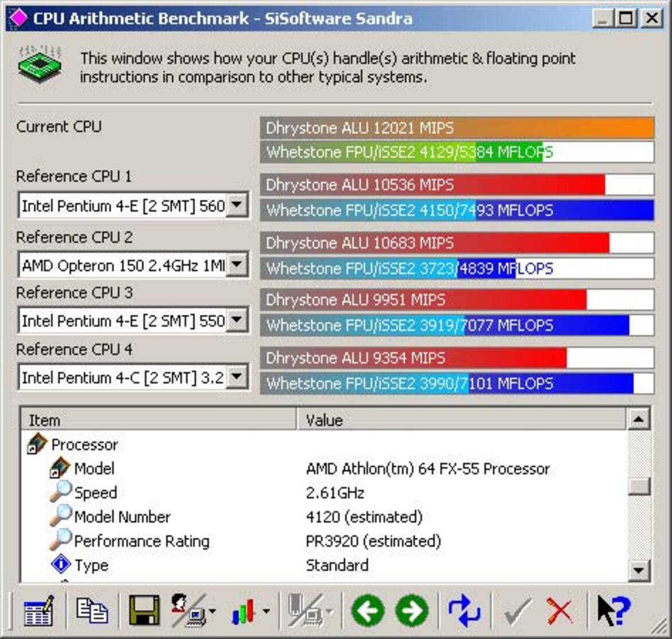Open Reference CPU 2 dropdown arrow
This screenshot has width=672, height=639.
[236, 265]
